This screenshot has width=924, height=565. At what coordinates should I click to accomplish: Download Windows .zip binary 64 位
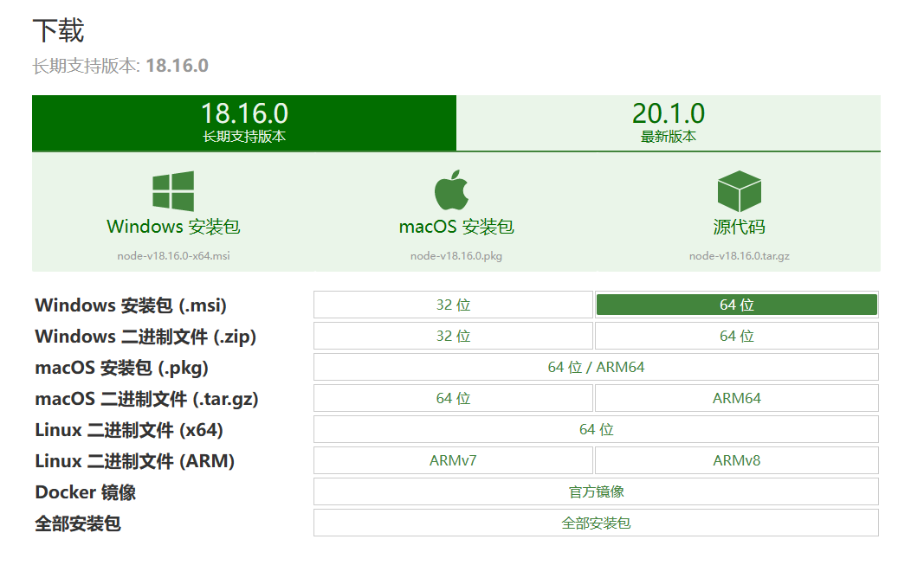tap(737, 336)
